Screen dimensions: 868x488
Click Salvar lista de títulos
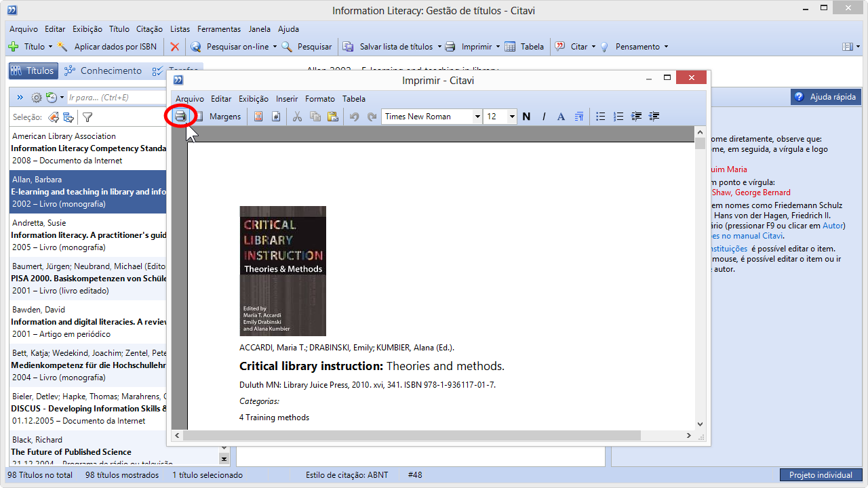click(388, 47)
